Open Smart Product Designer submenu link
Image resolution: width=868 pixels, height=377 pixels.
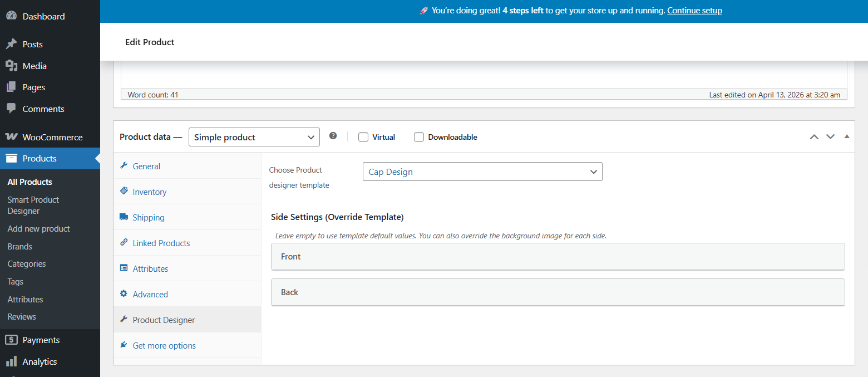(x=33, y=205)
